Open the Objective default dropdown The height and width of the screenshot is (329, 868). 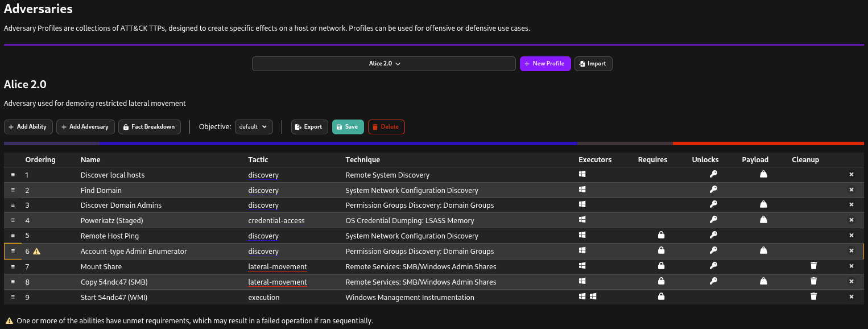pyautogui.click(x=254, y=127)
